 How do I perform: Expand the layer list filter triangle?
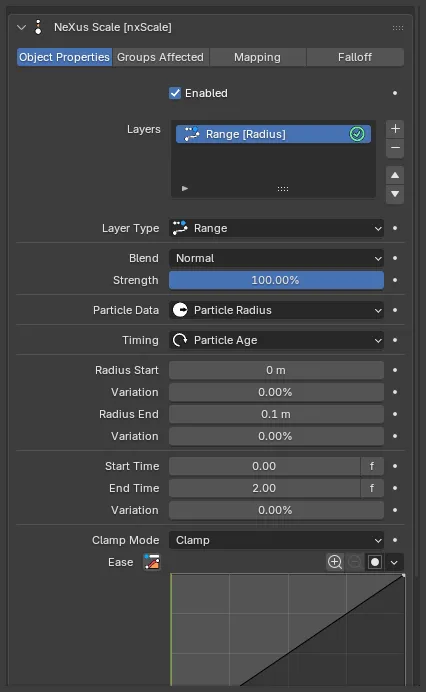185,188
